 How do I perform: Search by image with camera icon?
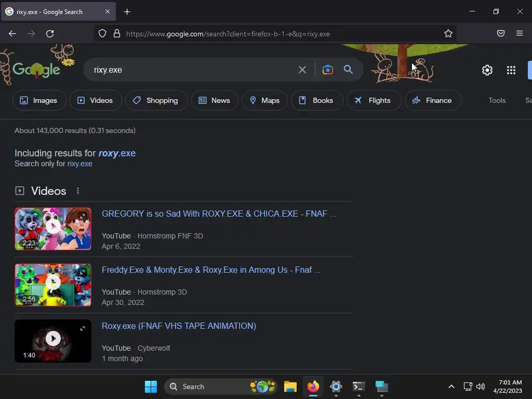pyautogui.click(x=327, y=70)
